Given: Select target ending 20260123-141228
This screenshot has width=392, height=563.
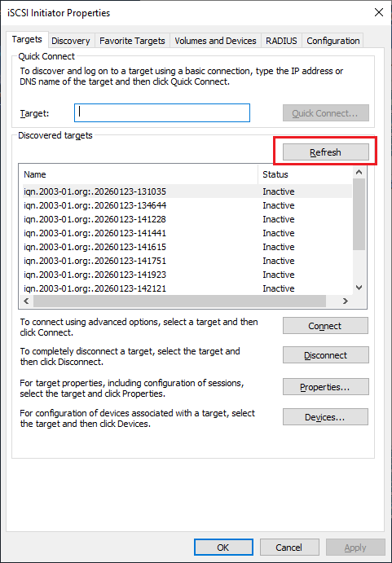Looking at the screenshot, I should (187, 219).
